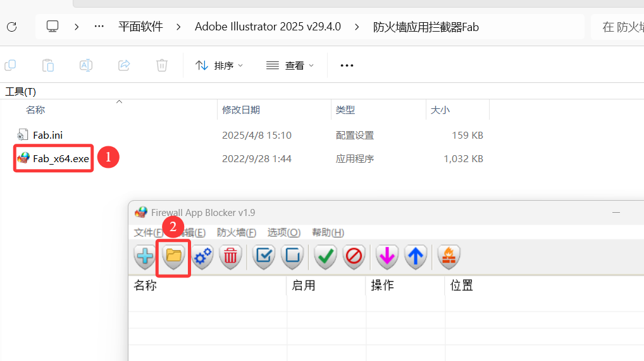Sort files by 修改日期 column header
The width and height of the screenshot is (644, 361).
point(241,110)
